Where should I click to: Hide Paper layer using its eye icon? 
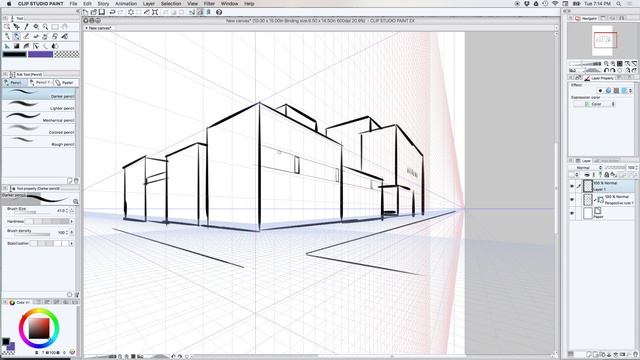(572, 213)
